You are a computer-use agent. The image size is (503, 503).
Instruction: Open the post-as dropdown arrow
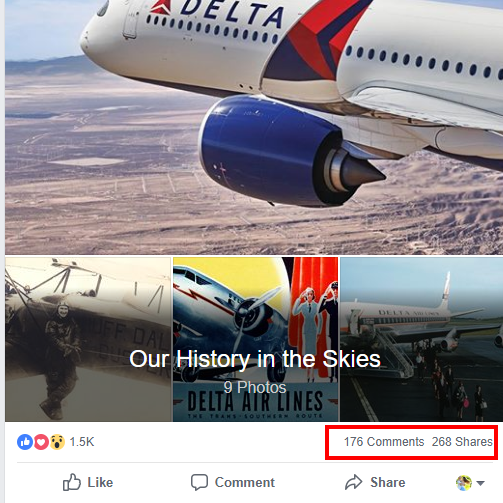(480, 483)
